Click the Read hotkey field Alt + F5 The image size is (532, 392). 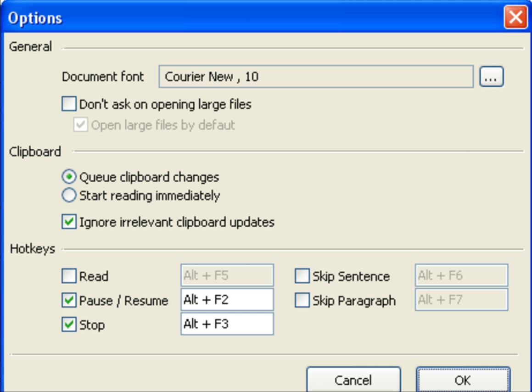(x=227, y=275)
